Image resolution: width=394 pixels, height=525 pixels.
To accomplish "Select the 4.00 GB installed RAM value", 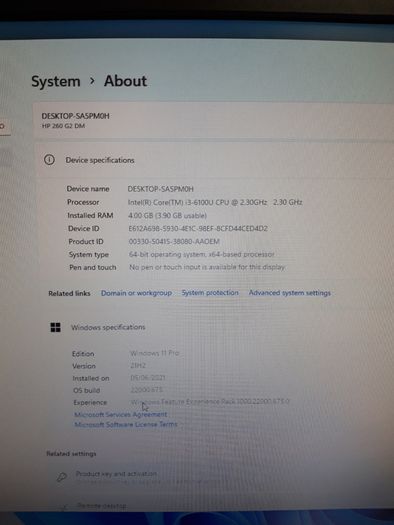I will pyautogui.click(x=167, y=215).
